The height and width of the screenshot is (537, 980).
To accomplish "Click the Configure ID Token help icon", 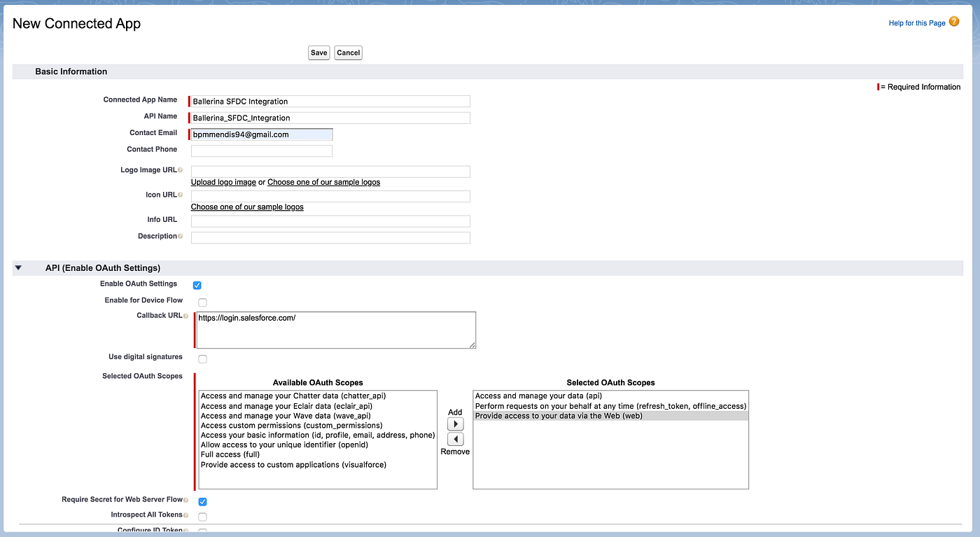I will pos(185,531).
